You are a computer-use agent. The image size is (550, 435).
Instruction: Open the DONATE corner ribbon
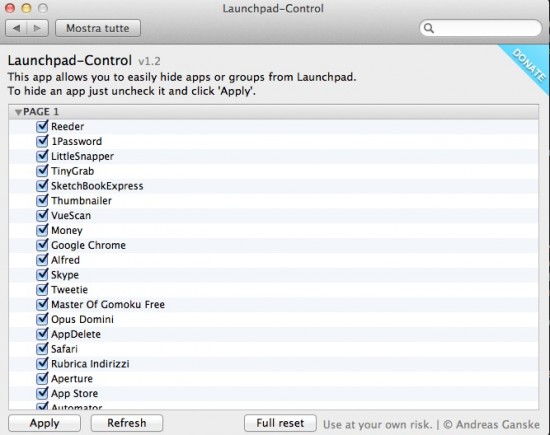coord(528,65)
